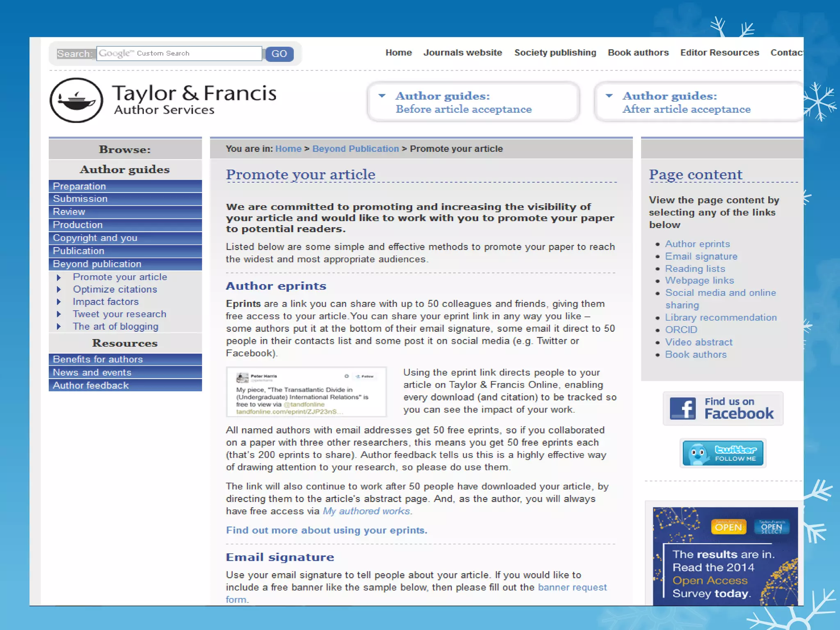The width and height of the screenshot is (840, 630).
Task: Focus the Google Custom Search field
Action: [179, 53]
